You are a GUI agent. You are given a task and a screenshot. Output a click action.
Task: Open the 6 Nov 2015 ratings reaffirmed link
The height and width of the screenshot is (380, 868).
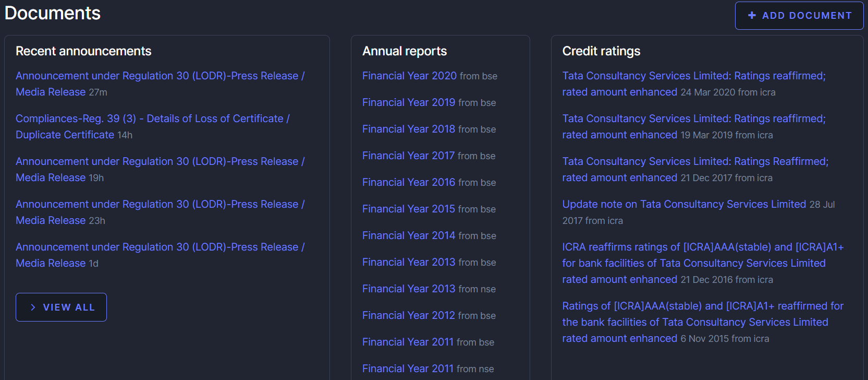tap(703, 322)
